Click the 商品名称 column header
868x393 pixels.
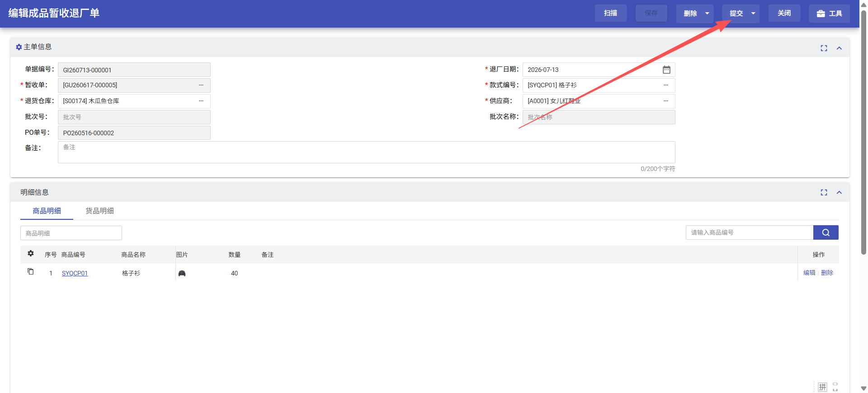tap(133, 255)
